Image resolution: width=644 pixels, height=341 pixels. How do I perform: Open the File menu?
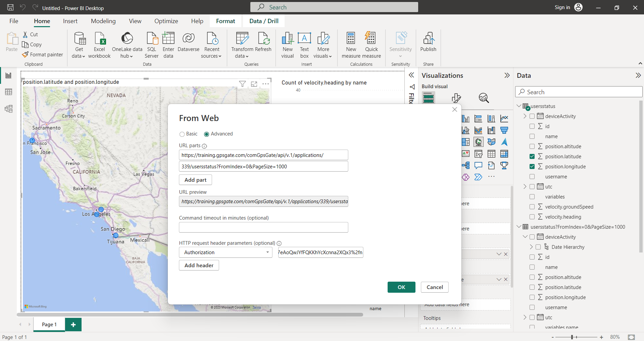14,21
